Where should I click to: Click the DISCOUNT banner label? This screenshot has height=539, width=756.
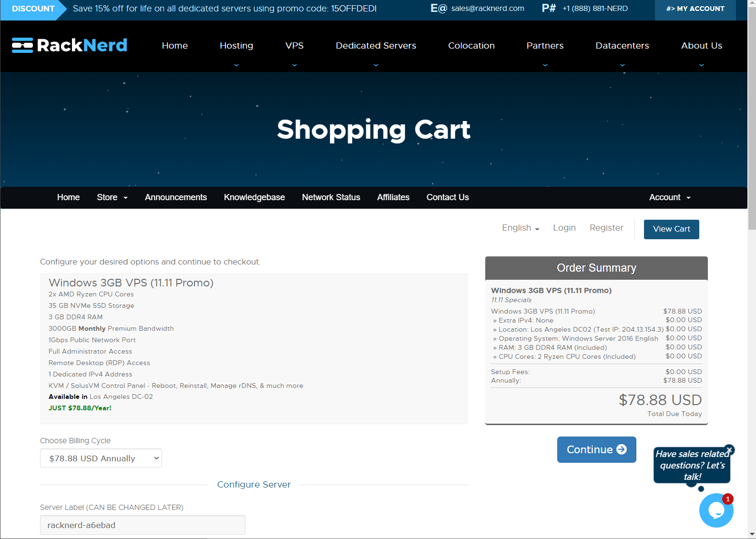click(x=33, y=9)
